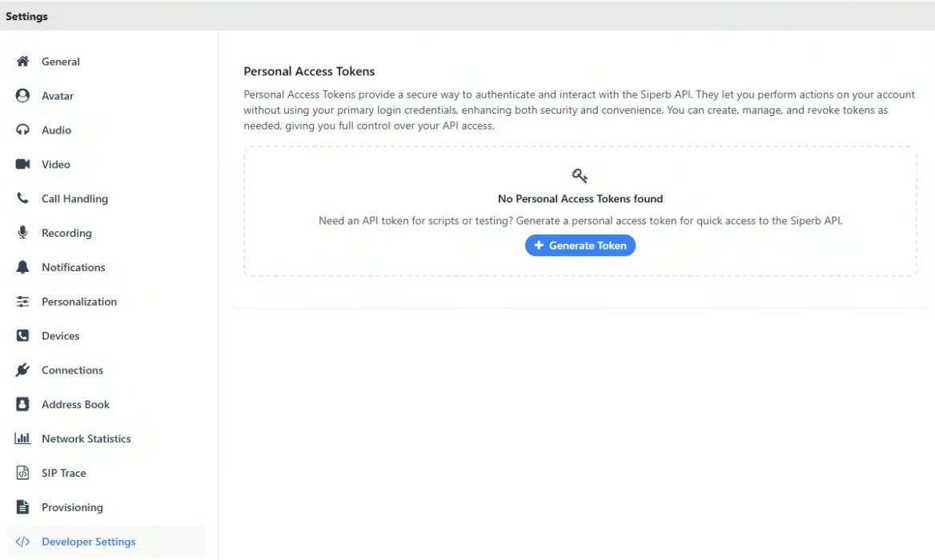The width and height of the screenshot is (935, 560).
Task: Click the Recording microphone icon
Action: point(22,232)
